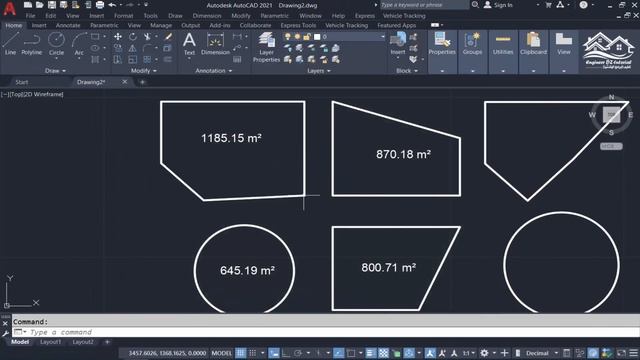Open the layer name dropdown list

(x=382, y=37)
